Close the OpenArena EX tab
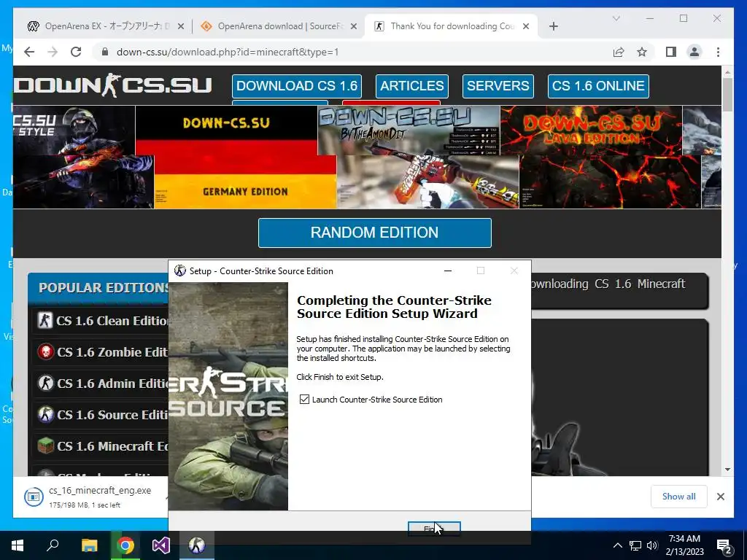 point(181,27)
